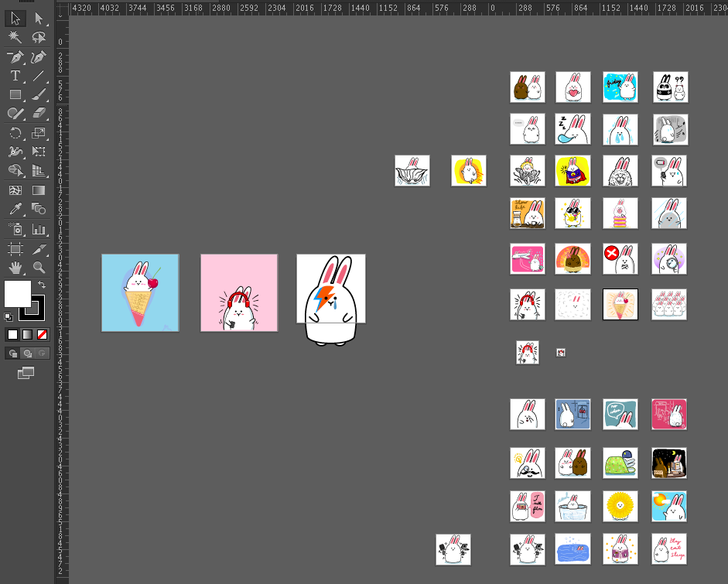The width and height of the screenshot is (728, 584).
Task: Select the mustache lightbulb bunny artboard
Action: [x=528, y=463]
